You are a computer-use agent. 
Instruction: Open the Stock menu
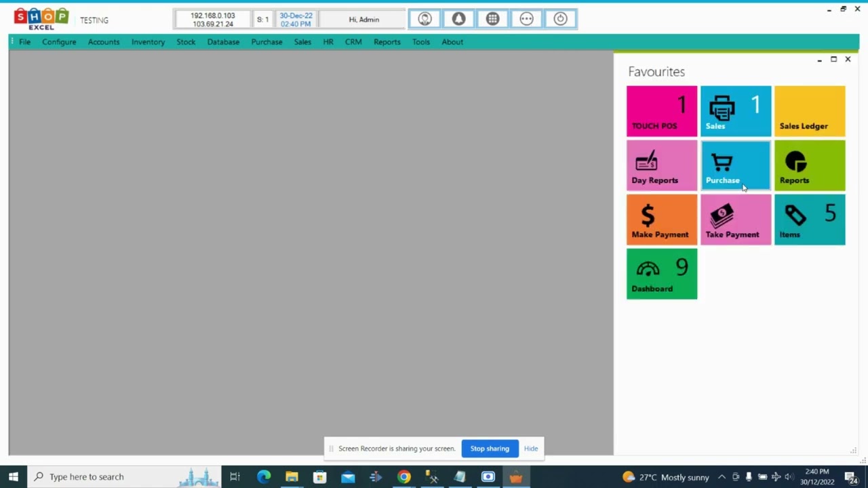[x=186, y=42]
